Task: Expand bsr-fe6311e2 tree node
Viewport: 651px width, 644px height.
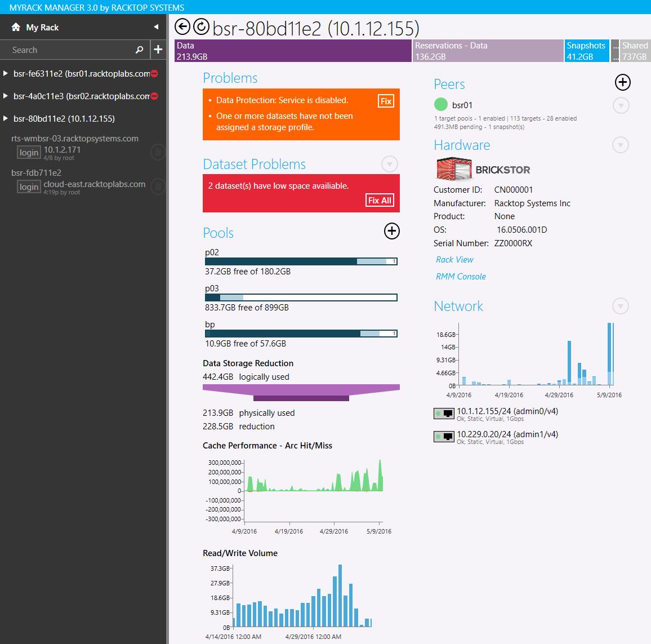Action: point(6,74)
